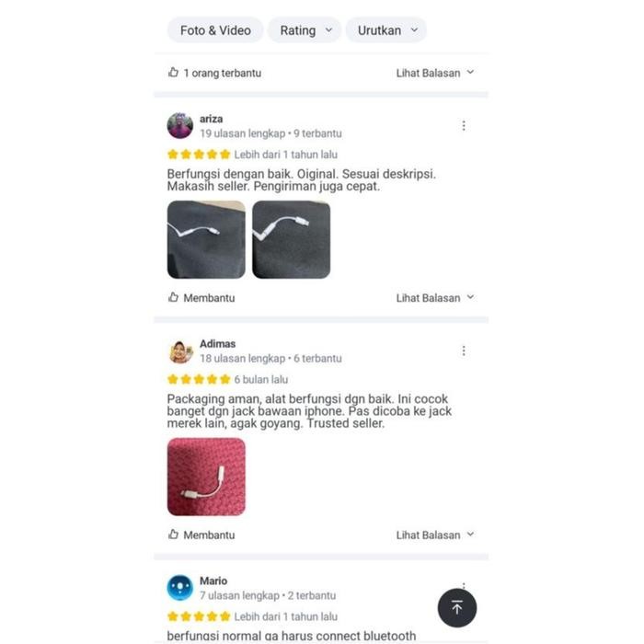View ariza's first cable photo
This screenshot has height=644, width=644.
206,239
